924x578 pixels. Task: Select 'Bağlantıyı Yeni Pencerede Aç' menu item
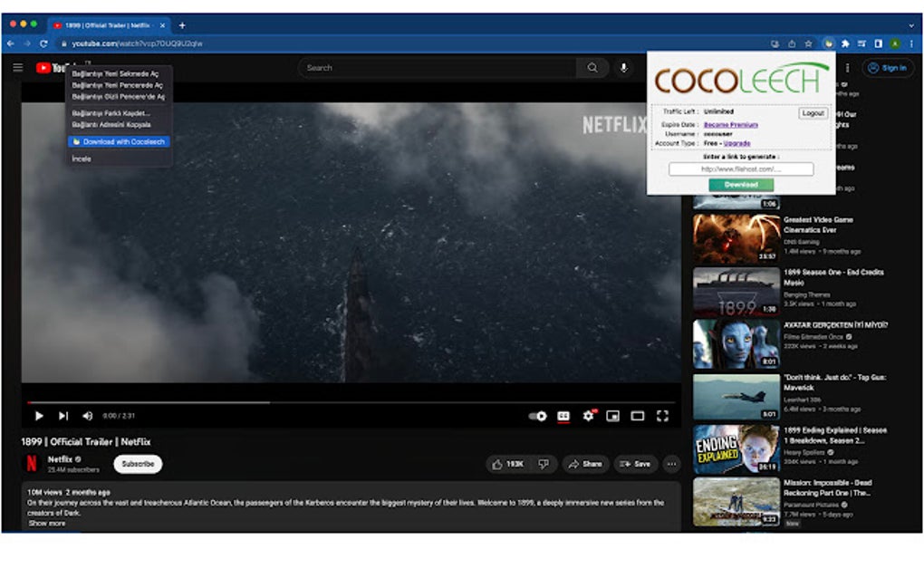pyautogui.click(x=119, y=85)
